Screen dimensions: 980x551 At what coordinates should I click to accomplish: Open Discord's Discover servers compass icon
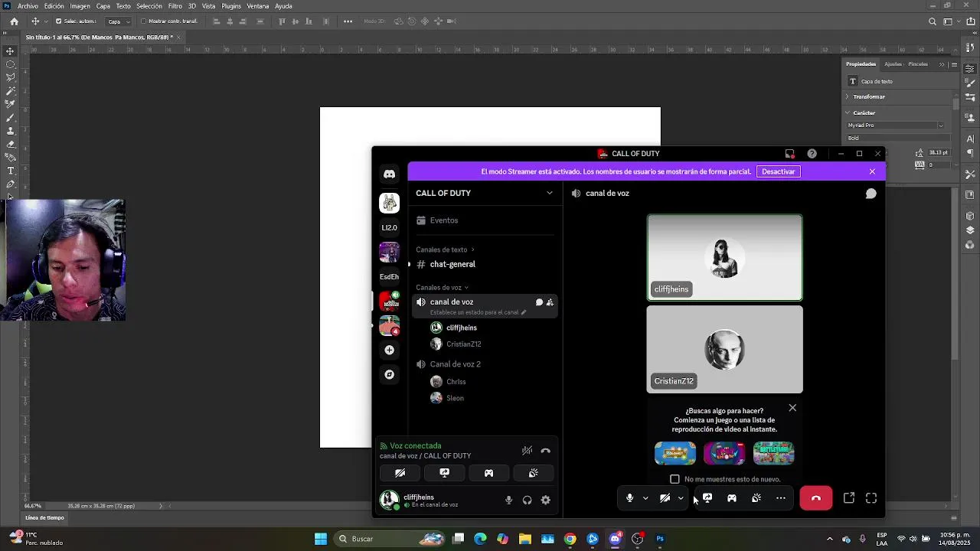389,374
